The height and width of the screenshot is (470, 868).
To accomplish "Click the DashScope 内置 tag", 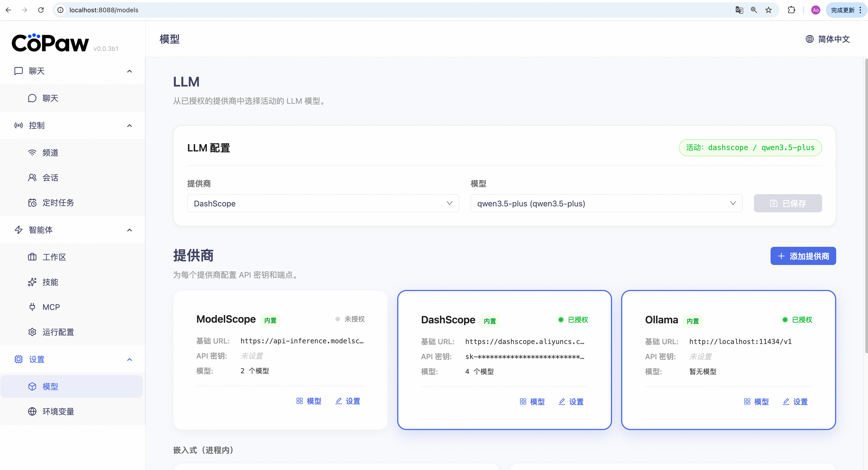I will pyautogui.click(x=490, y=321).
